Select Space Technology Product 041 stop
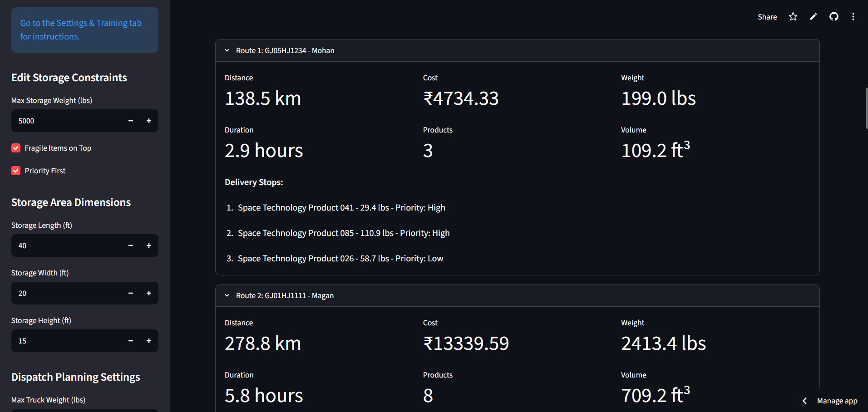Screen dimensions: 868x412 [x=341, y=207]
